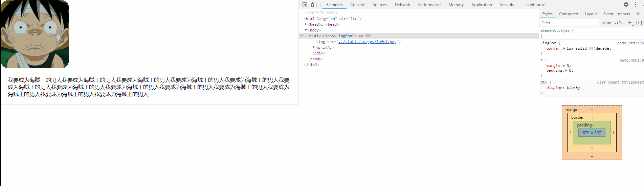Click the display: block declaration
The image size is (644, 186).
(x=563, y=88)
